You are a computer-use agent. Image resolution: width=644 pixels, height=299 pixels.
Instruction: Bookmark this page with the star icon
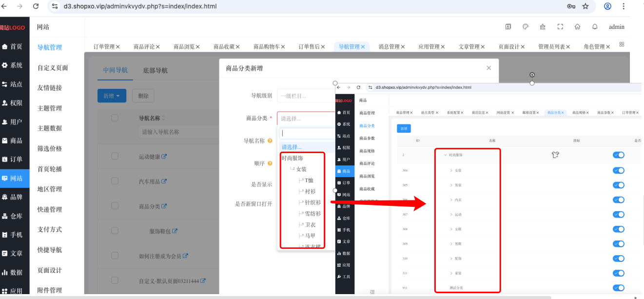coord(585,6)
